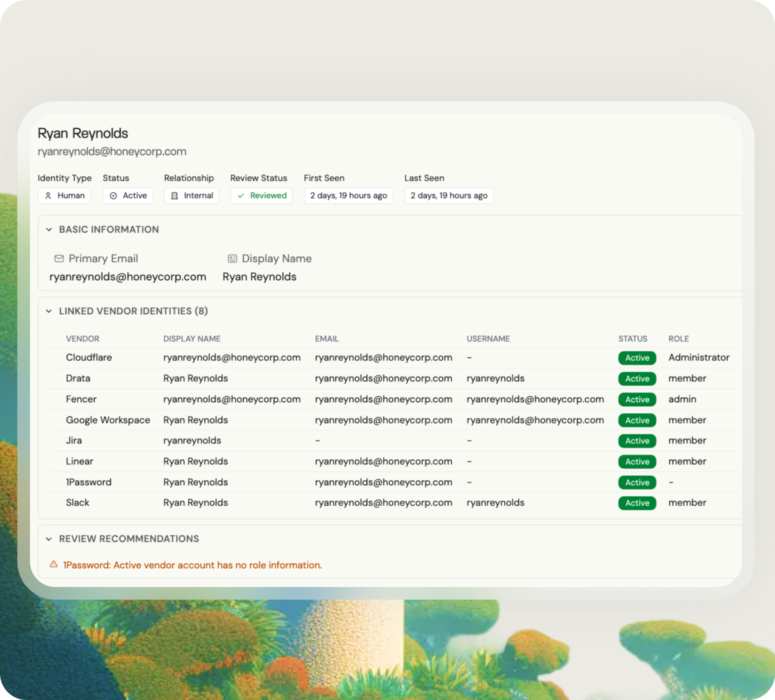Click the admin role in Fencer row
Viewport: 775px width, 700px height.
pyautogui.click(x=682, y=399)
